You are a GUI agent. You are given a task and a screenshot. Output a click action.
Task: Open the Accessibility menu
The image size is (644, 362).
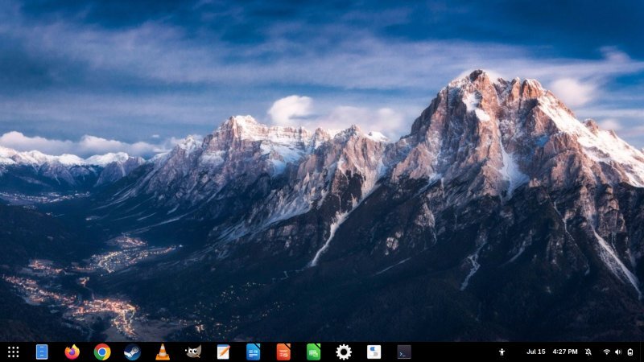502,352
